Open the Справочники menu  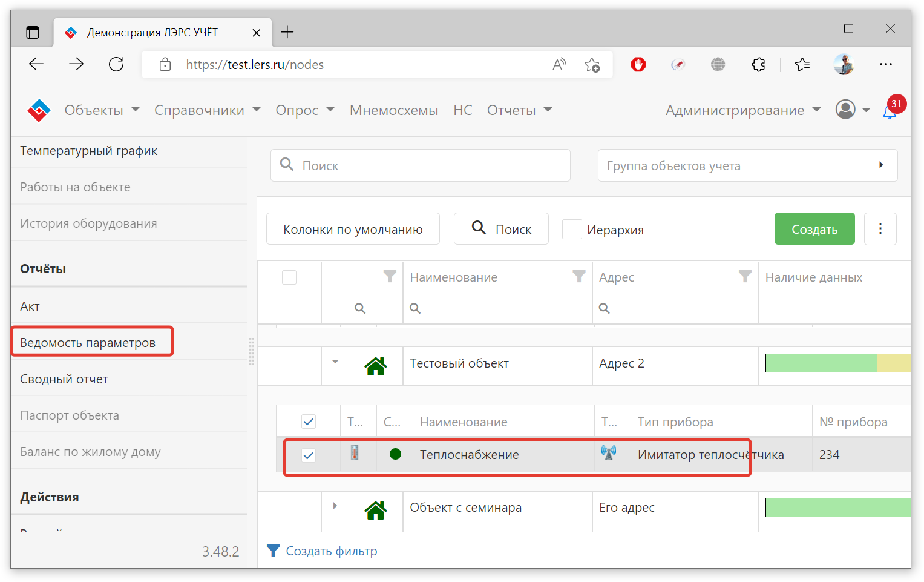point(207,110)
